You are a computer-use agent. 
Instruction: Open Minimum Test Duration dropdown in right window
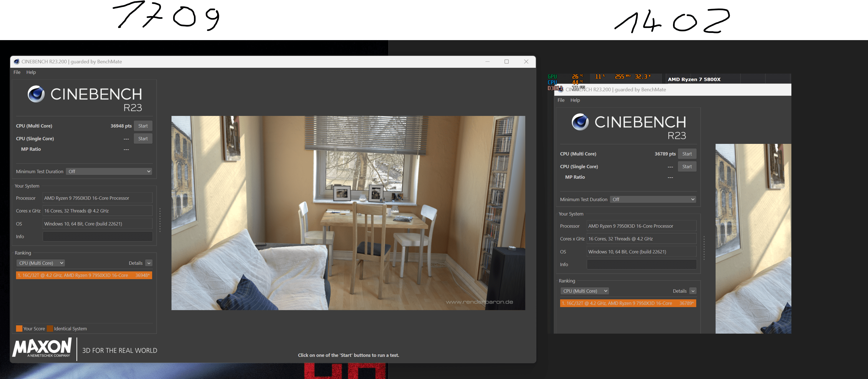(653, 199)
